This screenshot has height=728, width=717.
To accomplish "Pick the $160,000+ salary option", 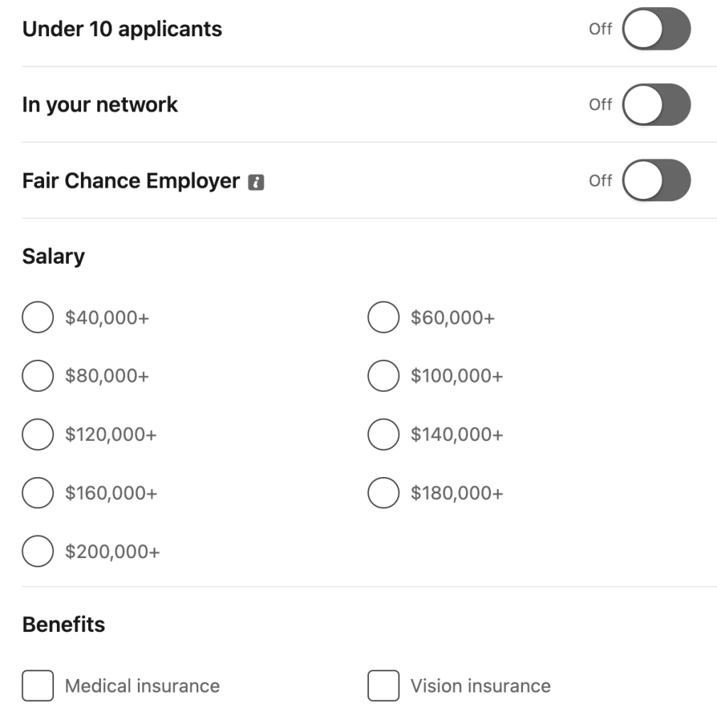I will coord(38,493).
